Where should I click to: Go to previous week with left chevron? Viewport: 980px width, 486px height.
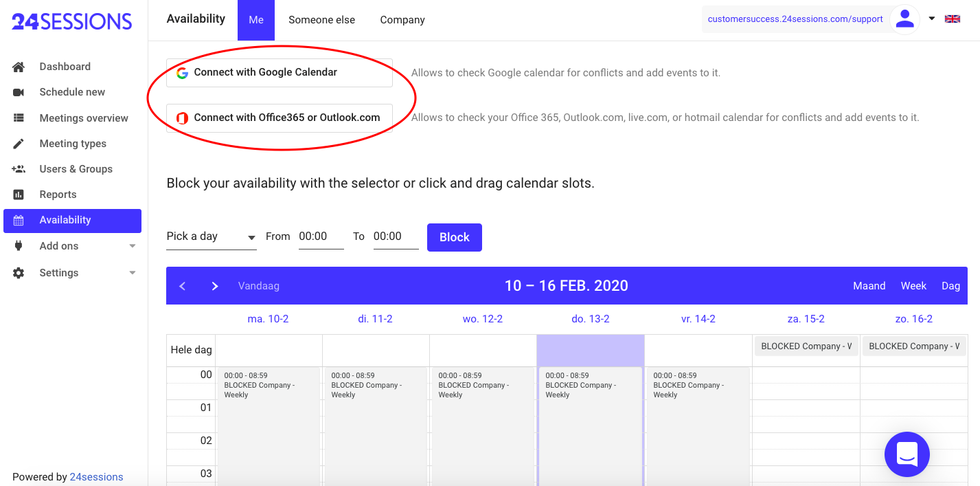click(x=183, y=286)
